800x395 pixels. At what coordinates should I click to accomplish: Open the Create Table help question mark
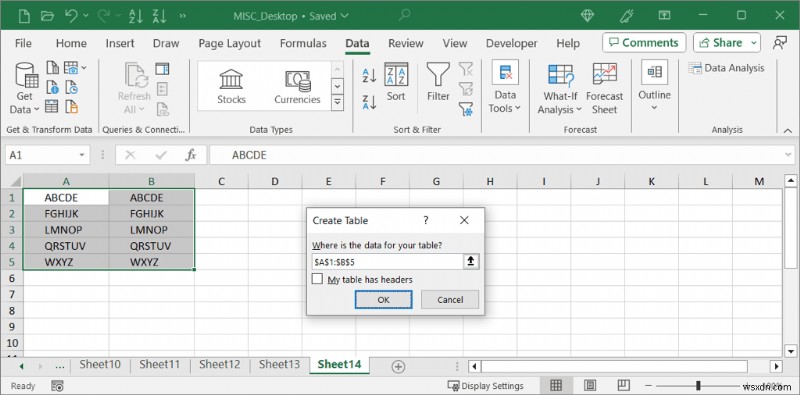click(x=426, y=220)
